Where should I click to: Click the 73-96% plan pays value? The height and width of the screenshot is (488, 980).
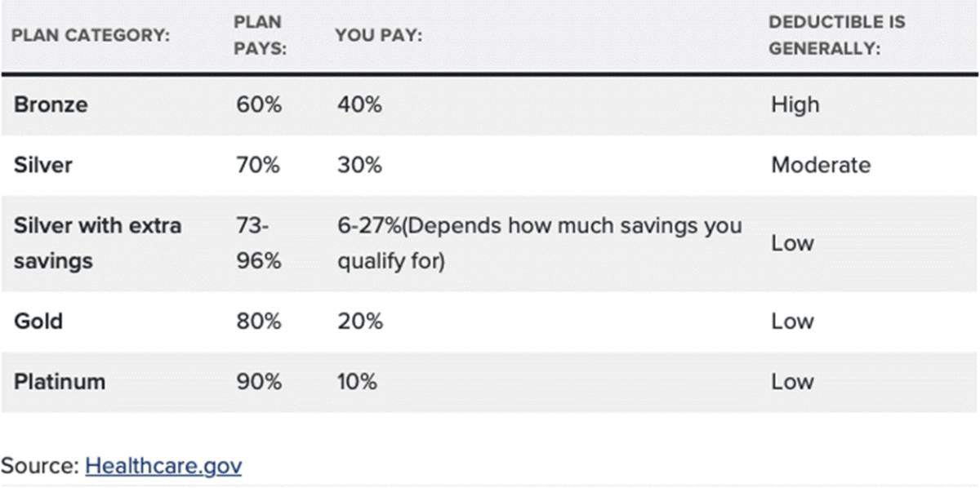259,243
